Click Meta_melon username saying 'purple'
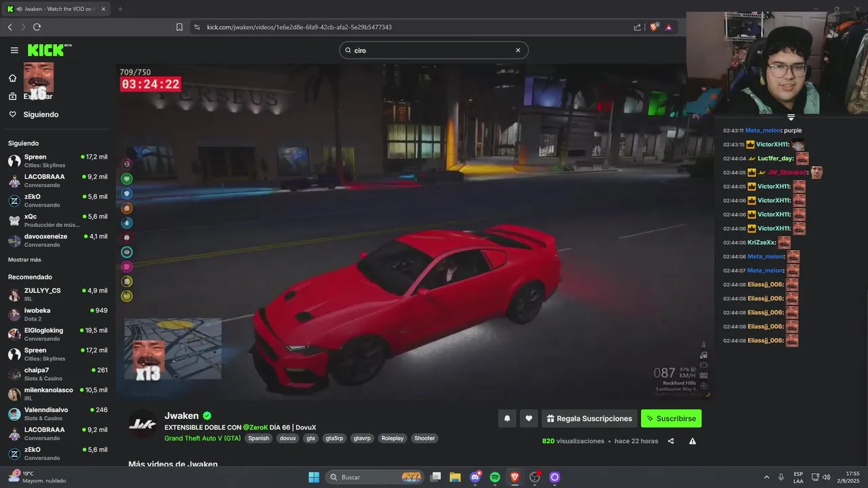Viewport: 868px width, 488px height. tap(763, 130)
